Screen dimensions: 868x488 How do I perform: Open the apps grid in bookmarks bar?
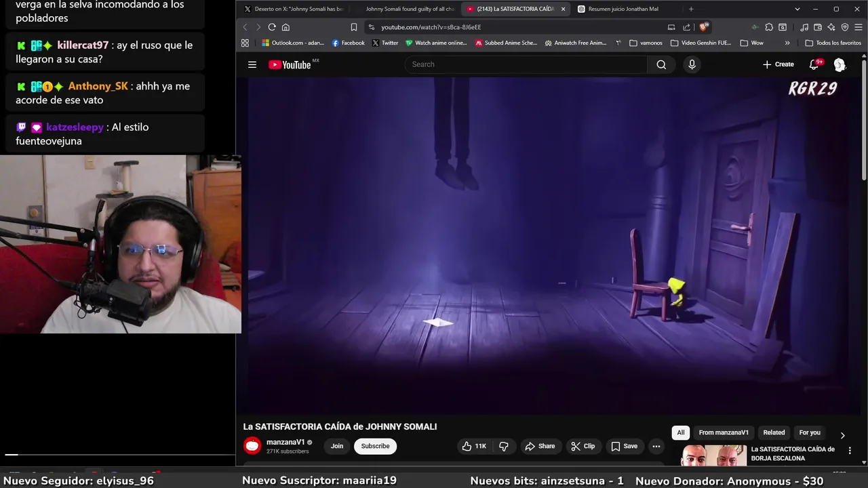(x=245, y=43)
